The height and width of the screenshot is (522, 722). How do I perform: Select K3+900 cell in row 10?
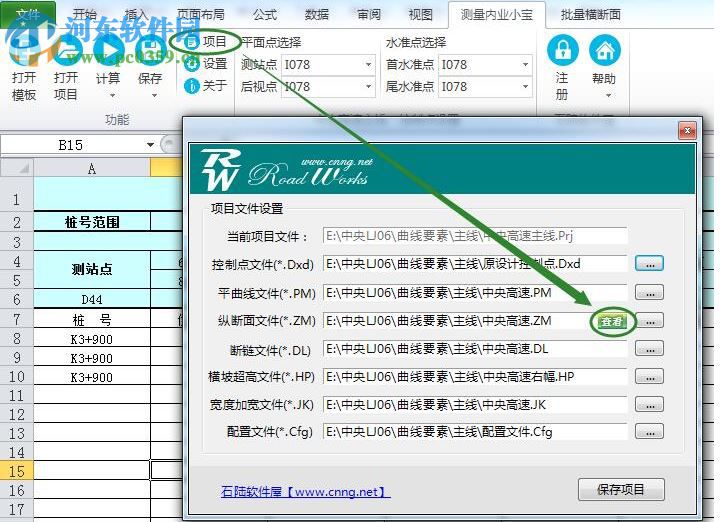click(x=92, y=377)
